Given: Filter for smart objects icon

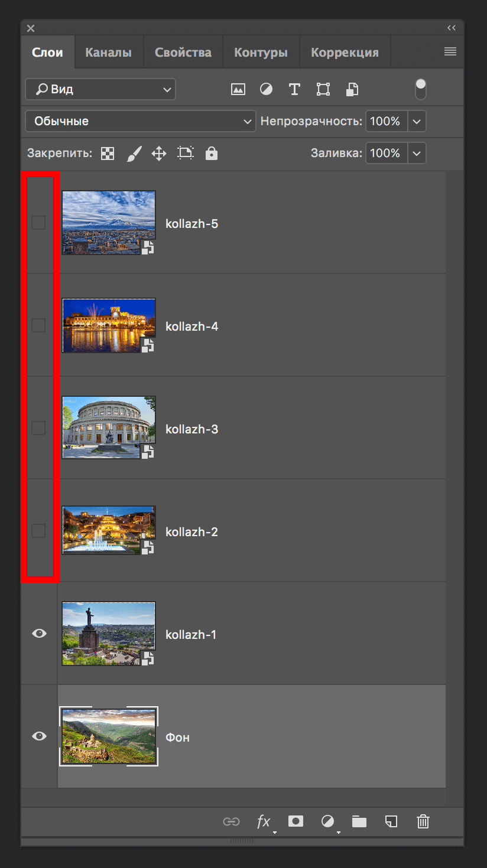Looking at the screenshot, I should [352, 89].
